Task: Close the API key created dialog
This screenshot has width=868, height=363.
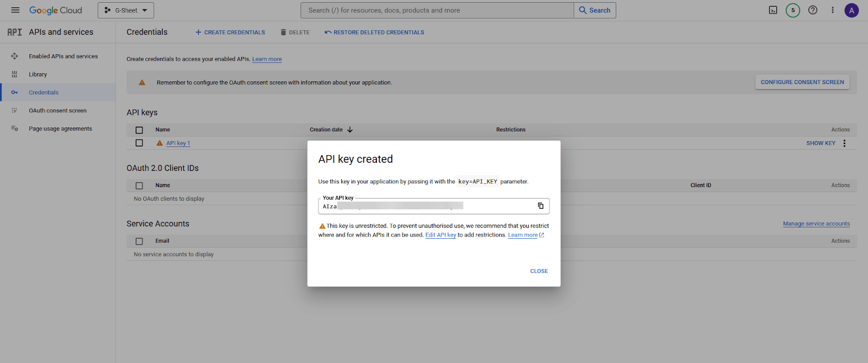Action: [x=539, y=271]
